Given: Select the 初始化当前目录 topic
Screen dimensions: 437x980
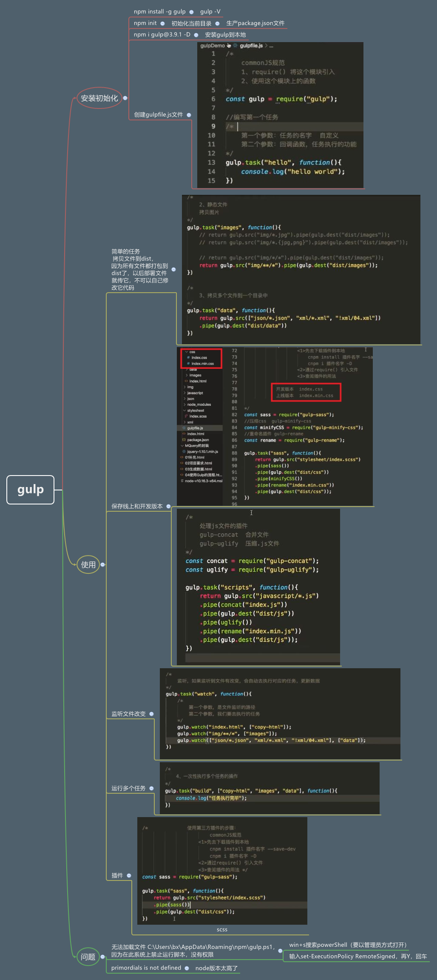Looking at the screenshot, I should click(x=191, y=23).
